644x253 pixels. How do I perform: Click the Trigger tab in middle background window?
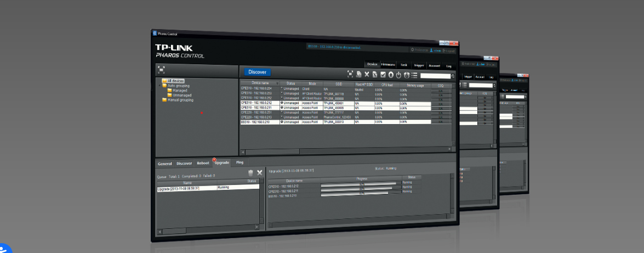pos(468,76)
